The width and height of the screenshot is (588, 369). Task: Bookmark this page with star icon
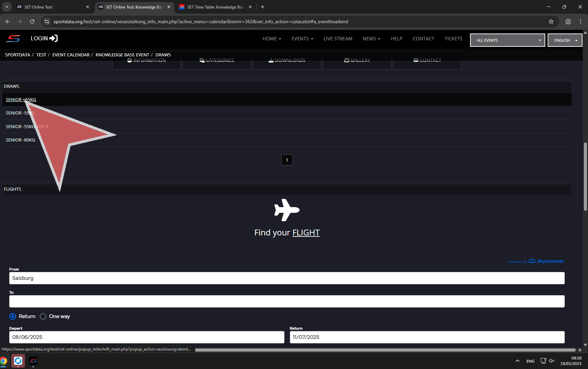tap(551, 22)
